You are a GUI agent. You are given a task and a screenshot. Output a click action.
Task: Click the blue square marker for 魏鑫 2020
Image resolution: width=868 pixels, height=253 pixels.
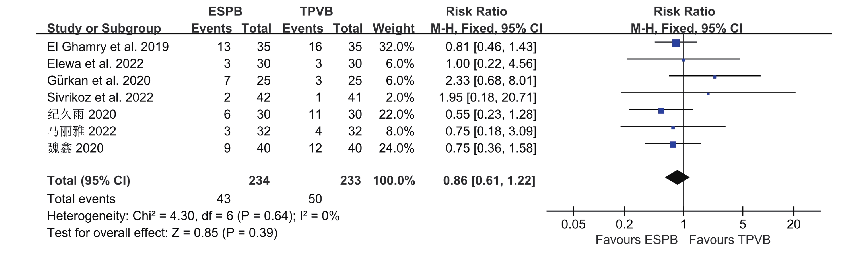click(673, 145)
